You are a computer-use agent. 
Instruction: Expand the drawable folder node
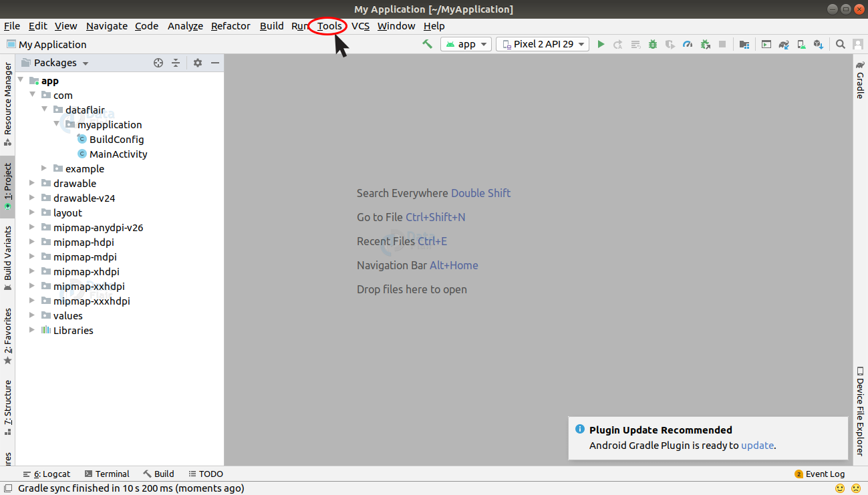tap(32, 183)
